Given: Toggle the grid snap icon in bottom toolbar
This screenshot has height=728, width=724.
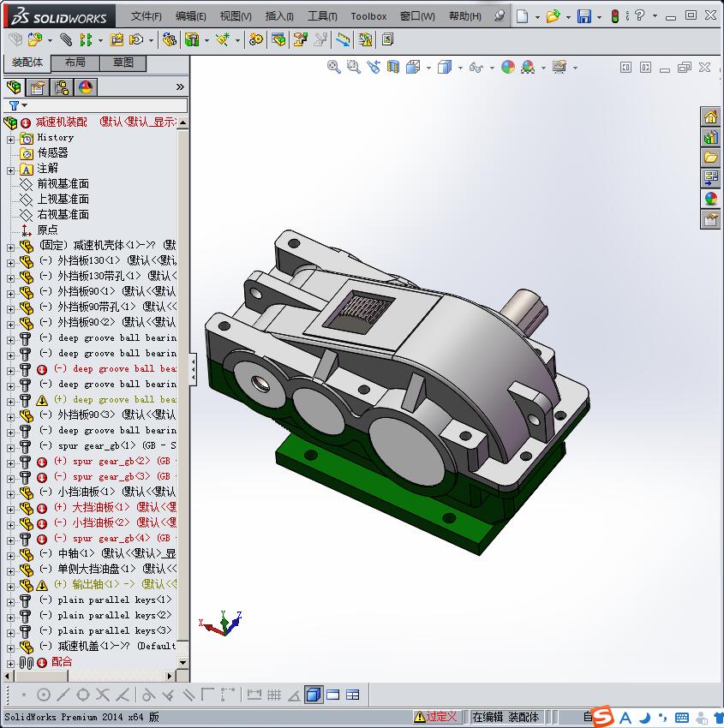Looking at the screenshot, I should point(274,695).
